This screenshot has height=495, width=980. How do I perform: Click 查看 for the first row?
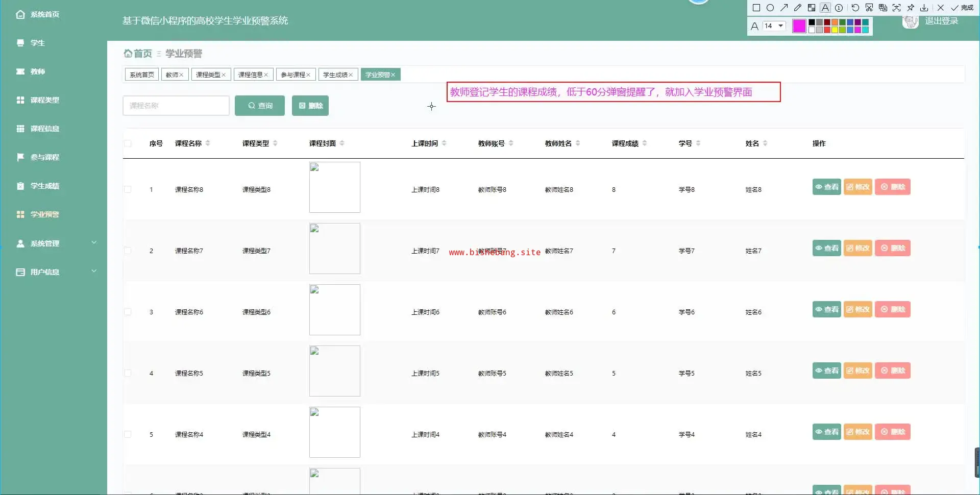tap(826, 187)
